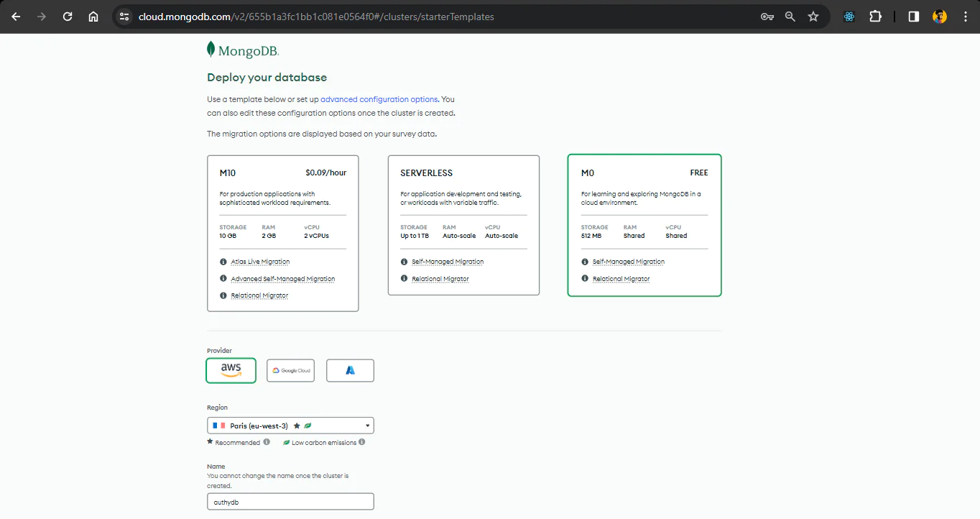Click the Up to 1 TB storage value
980x519 pixels.
point(415,236)
